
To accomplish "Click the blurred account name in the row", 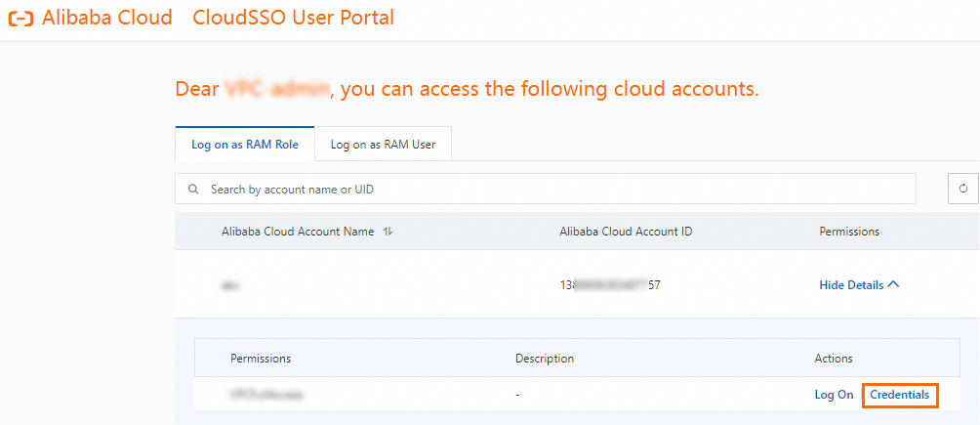I will pos(231,285).
